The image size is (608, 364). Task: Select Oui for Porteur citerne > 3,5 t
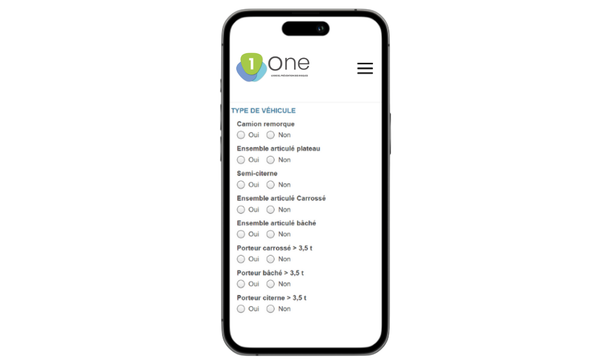[x=241, y=308]
